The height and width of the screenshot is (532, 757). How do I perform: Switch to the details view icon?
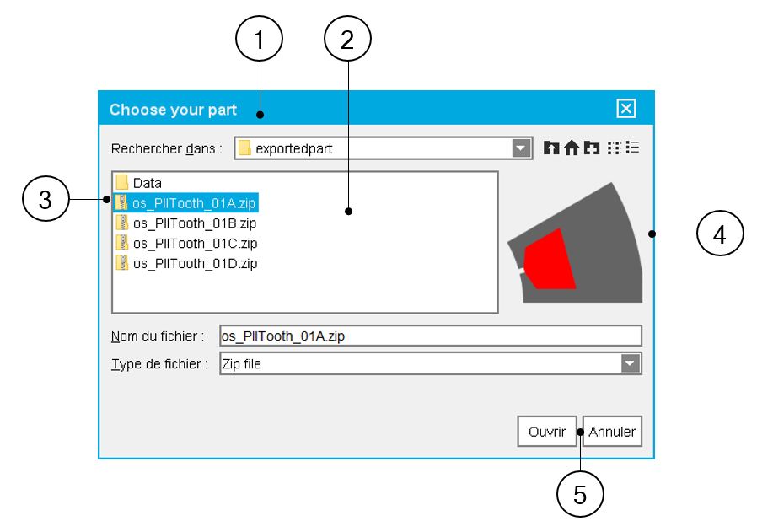[x=632, y=148]
